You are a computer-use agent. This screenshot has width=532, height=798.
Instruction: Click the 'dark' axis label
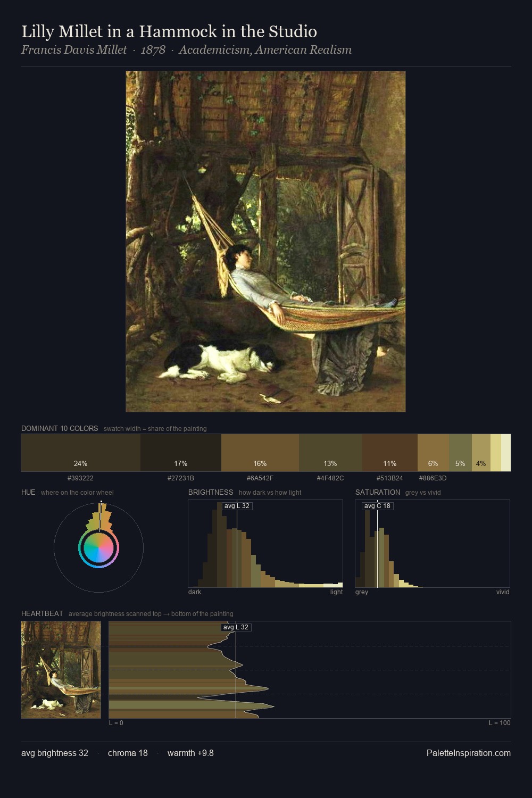coord(195,592)
